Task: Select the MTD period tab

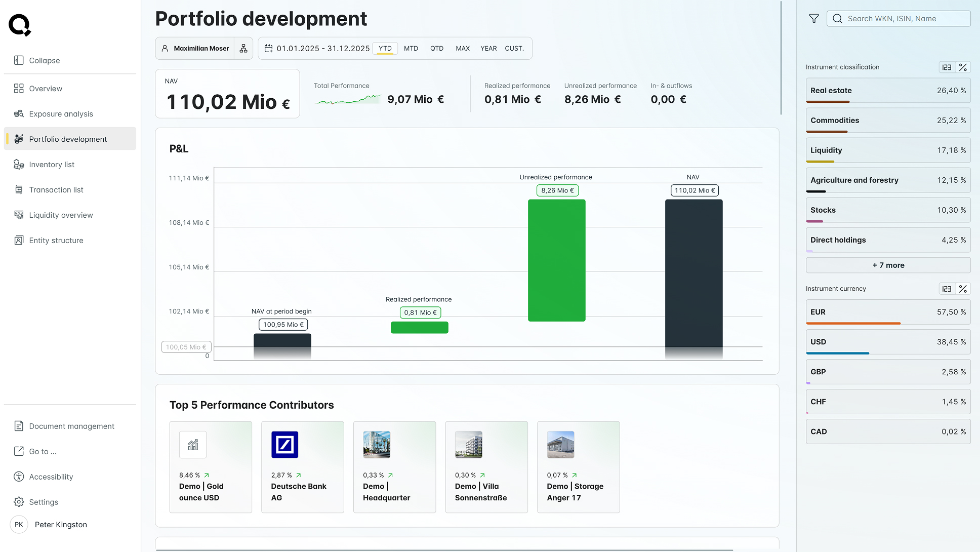Action: pyautogui.click(x=411, y=49)
